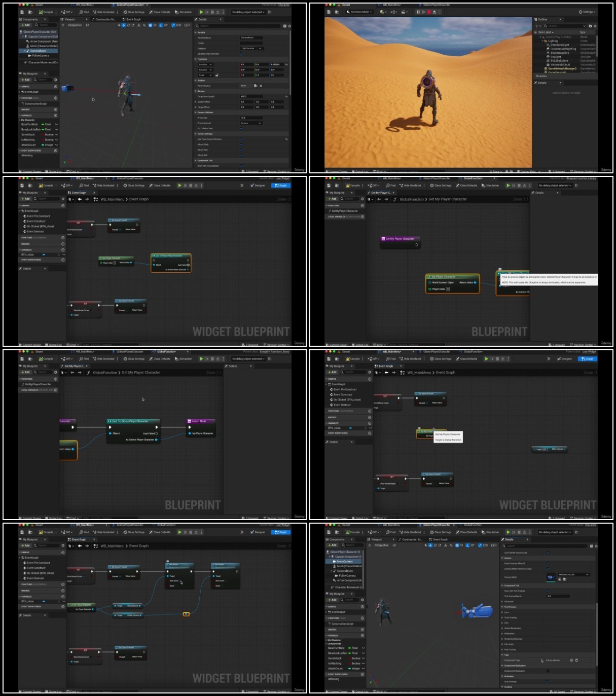Click save icon in CameraBoom blueprint toolbar
This screenshot has height=696, width=616.
click(22, 12)
